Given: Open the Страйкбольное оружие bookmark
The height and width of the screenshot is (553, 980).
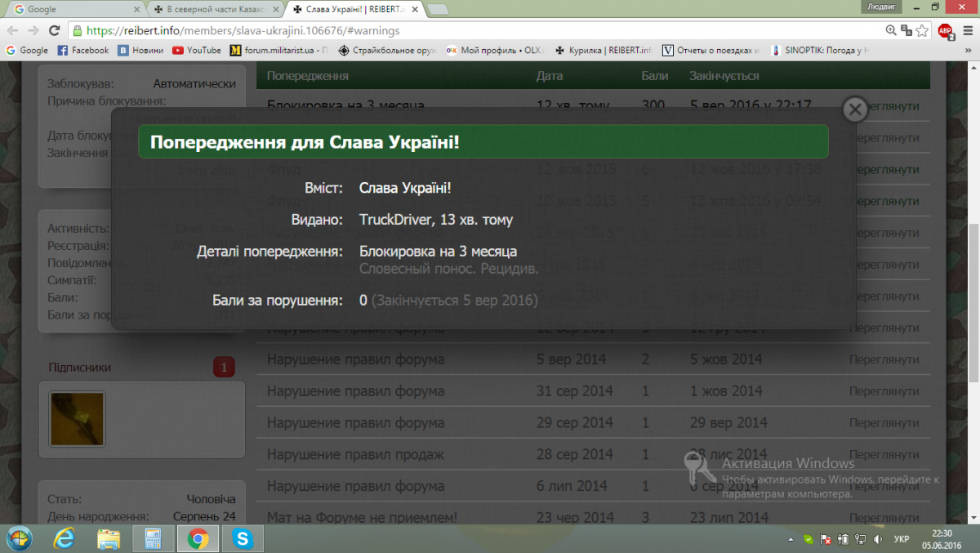Looking at the screenshot, I should pos(388,50).
